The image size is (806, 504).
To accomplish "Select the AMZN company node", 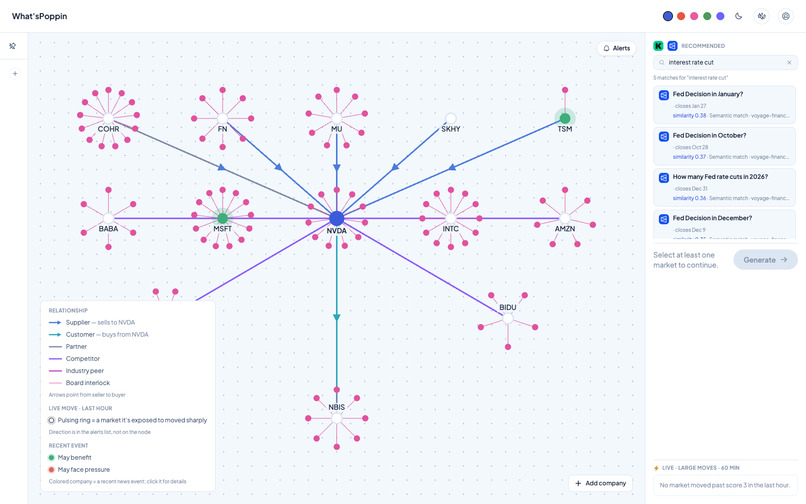I will [x=565, y=219].
